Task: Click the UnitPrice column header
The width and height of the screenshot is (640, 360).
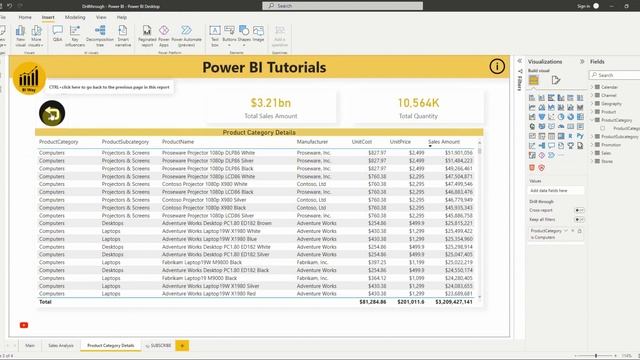Action: [x=400, y=142]
